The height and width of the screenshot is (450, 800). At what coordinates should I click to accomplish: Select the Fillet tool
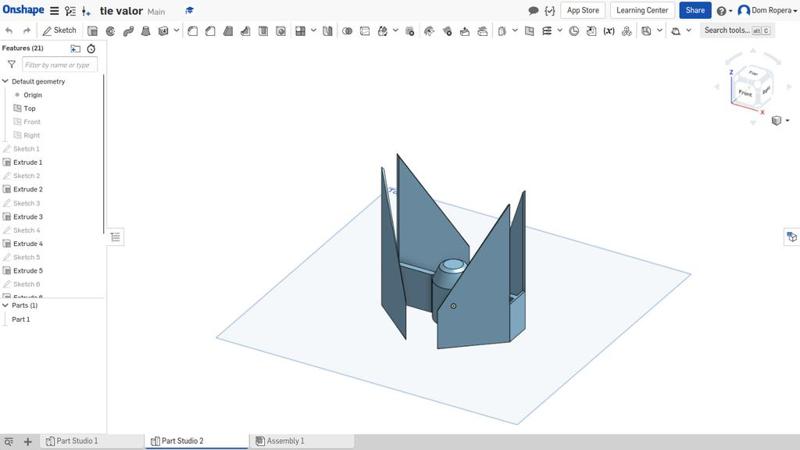(193, 31)
